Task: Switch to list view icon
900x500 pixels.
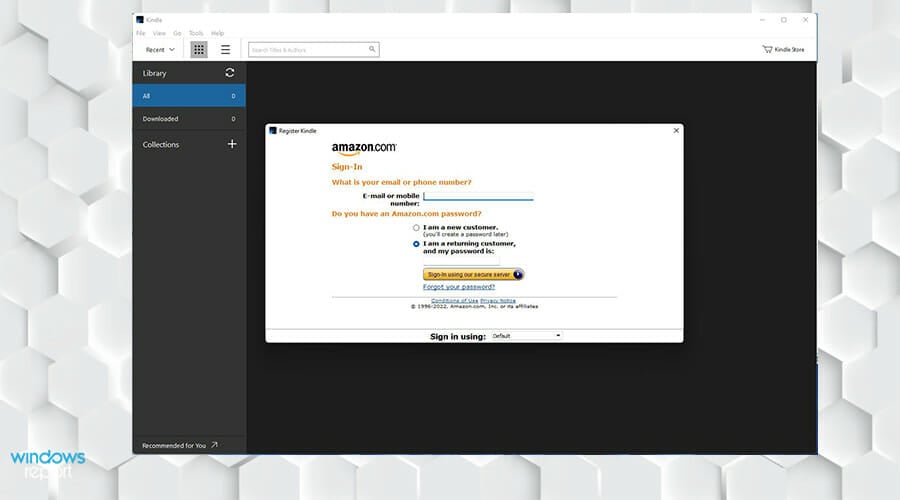Action: (226, 50)
